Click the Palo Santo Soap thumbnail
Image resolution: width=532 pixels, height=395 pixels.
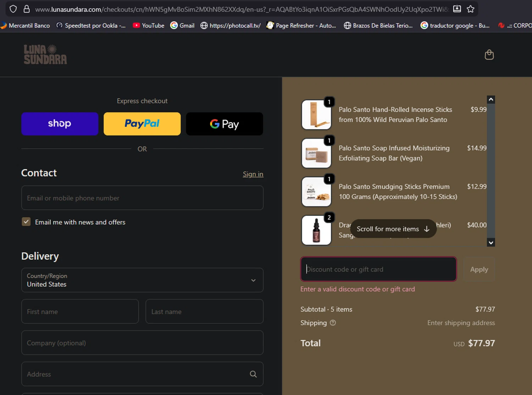[x=316, y=153]
